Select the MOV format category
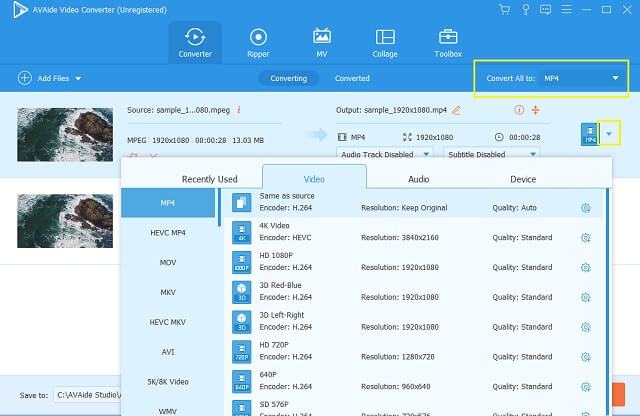This screenshot has width=640, height=416. (168, 263)
